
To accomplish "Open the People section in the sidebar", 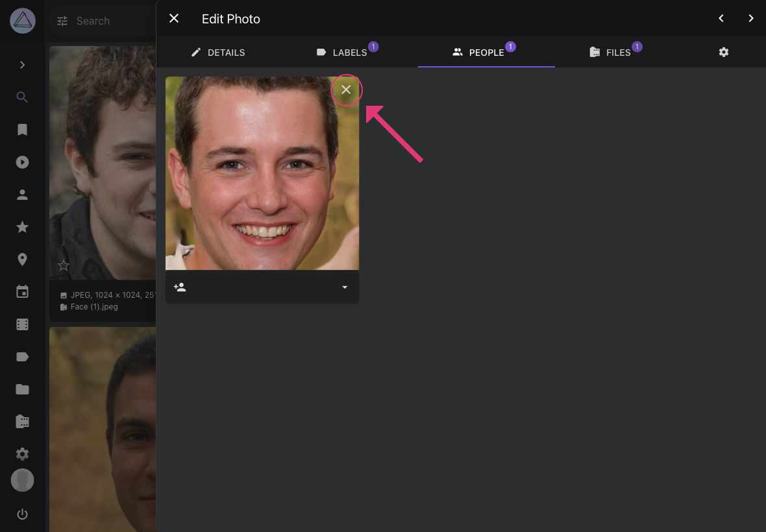I will 22,195.
